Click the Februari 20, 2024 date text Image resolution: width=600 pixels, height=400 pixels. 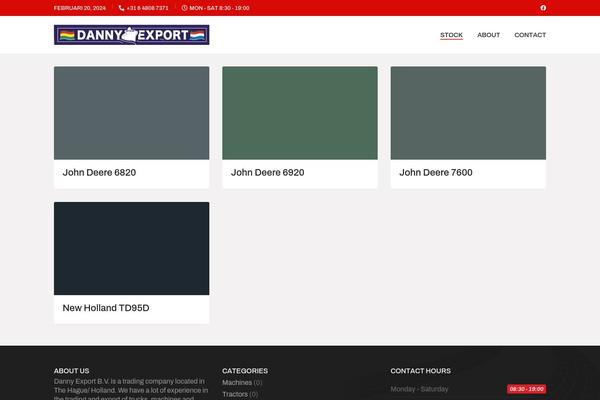tap(80, 8)
